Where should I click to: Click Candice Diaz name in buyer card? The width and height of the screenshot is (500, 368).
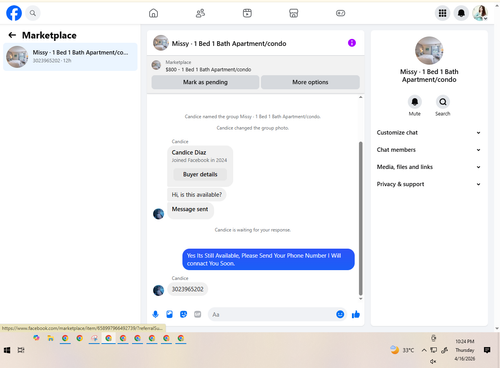189,152
